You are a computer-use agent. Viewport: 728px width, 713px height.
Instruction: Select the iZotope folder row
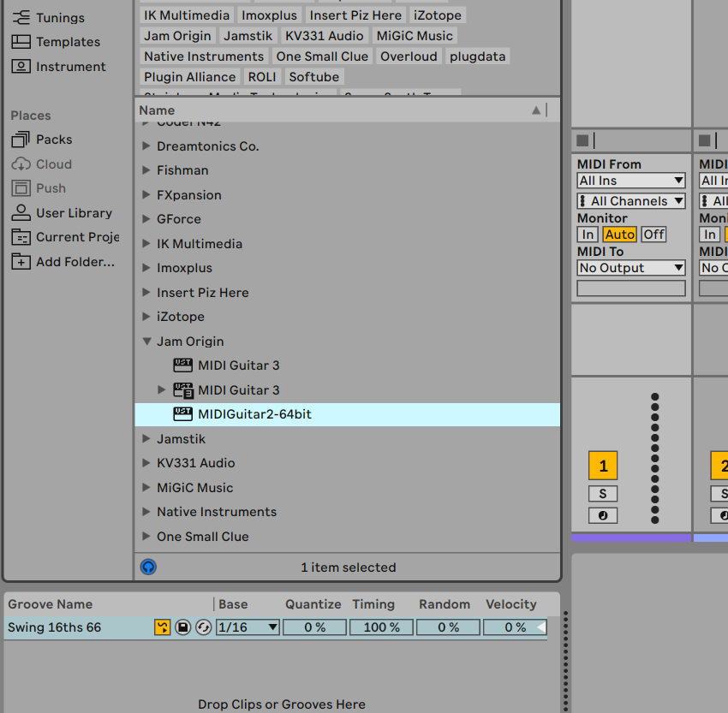tap(347, 317)
